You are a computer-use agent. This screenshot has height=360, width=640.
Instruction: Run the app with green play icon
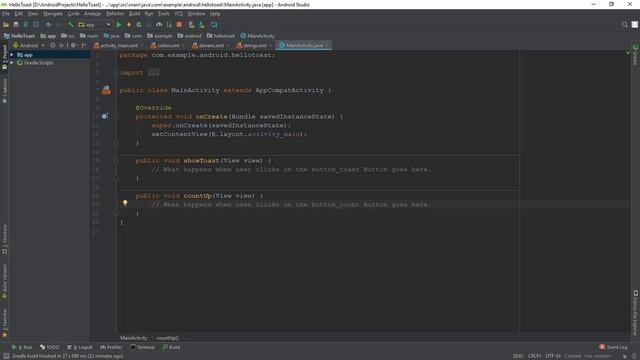point(119,25)
